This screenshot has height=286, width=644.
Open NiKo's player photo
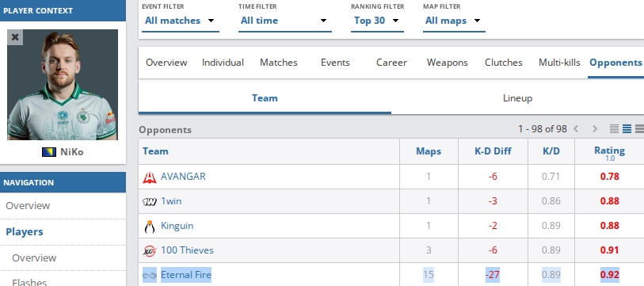point(63,85)
